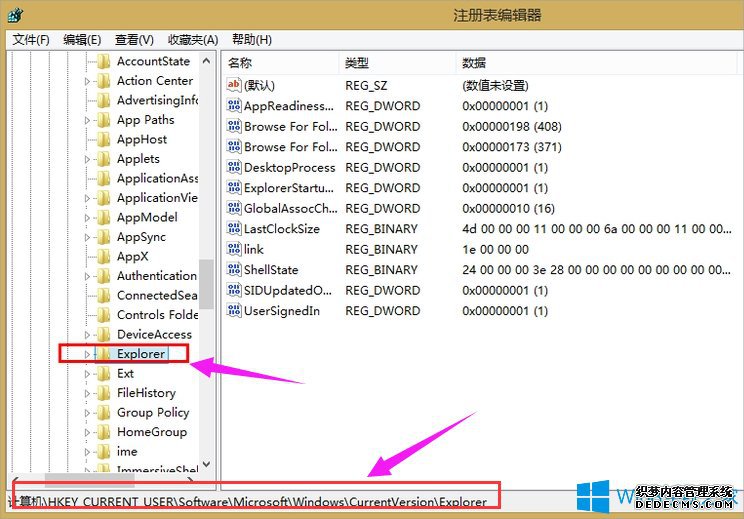
Task: Click the link binary value icon
Action: point(234,249)
